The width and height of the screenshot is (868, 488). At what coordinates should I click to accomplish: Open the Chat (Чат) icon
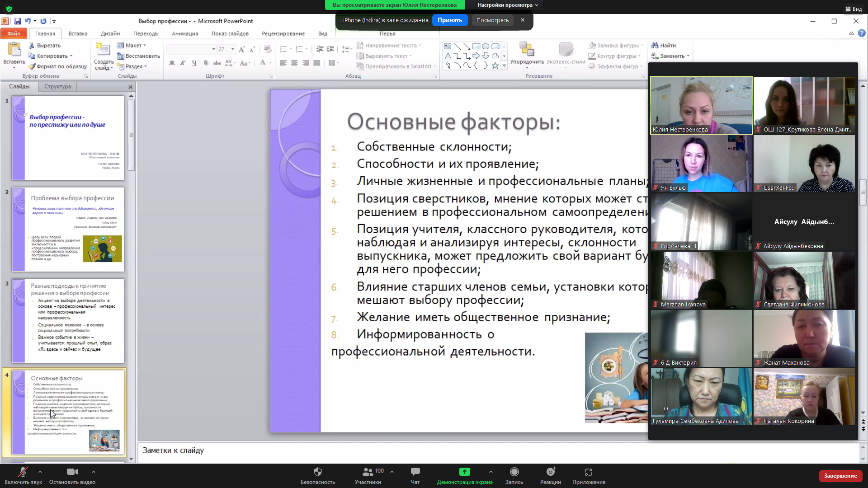(415, 472)
